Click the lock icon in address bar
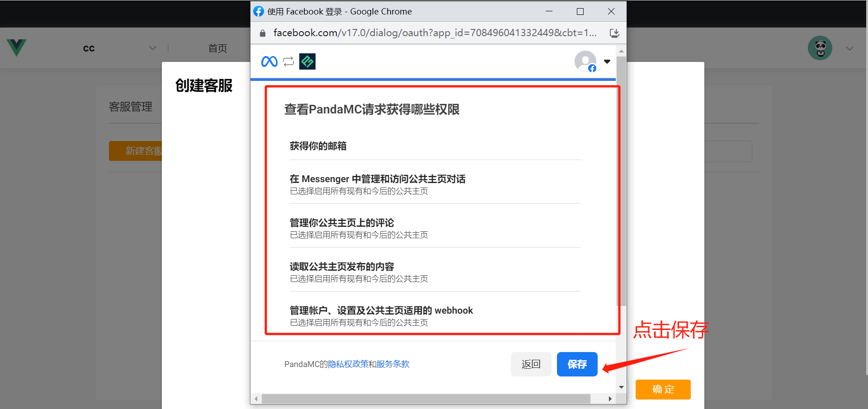868x409 pixels. tap(263, 33)
